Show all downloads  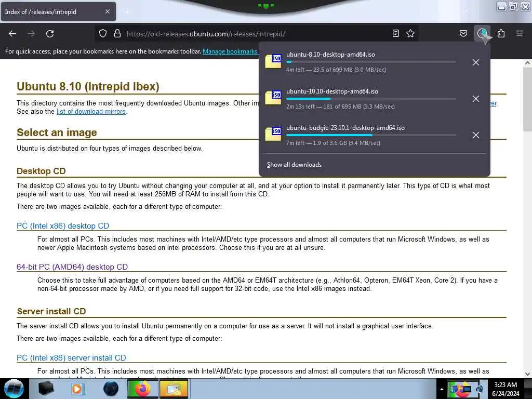pyautogui.click(x=294, y=165)
